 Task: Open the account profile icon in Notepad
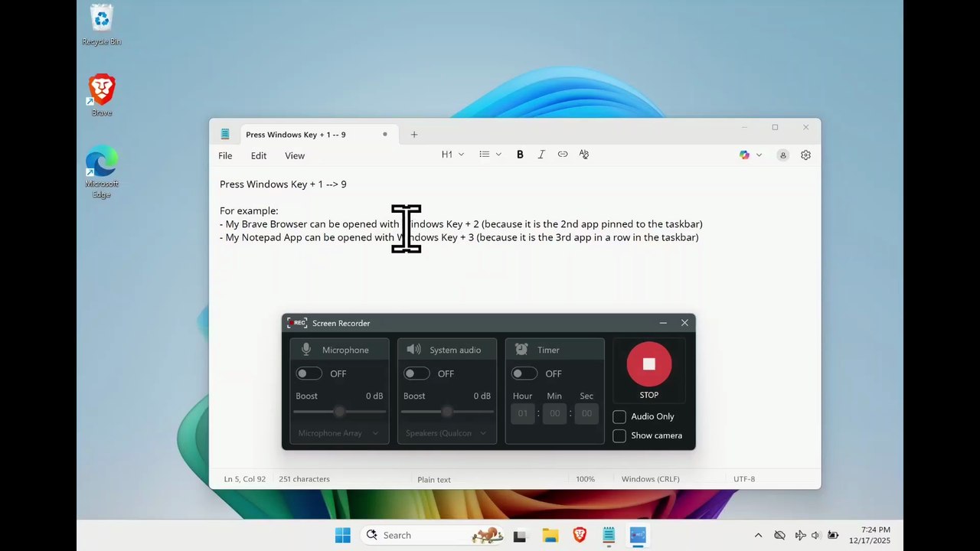[x=782, y=155]
